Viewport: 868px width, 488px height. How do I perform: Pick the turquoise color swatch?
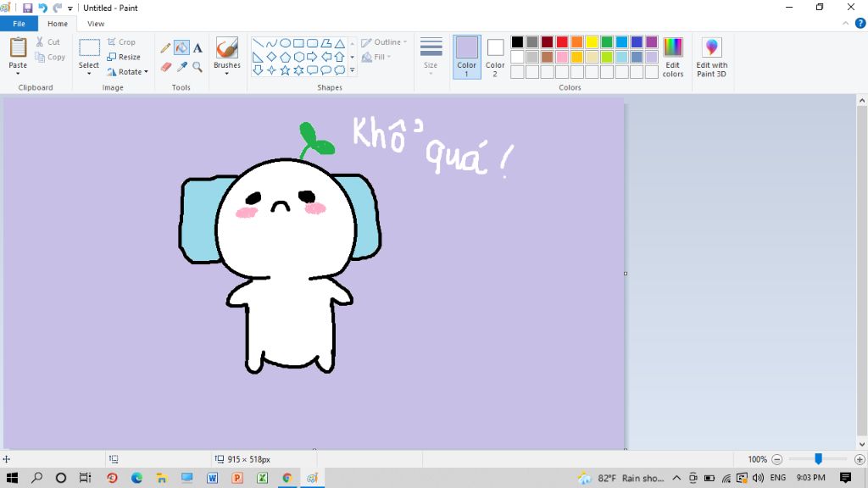(621, 42)
